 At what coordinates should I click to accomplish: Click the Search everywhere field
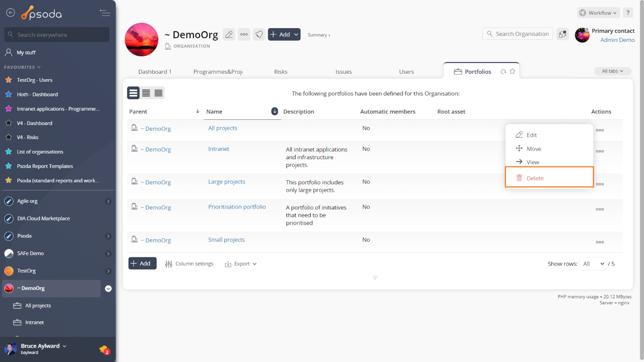click(x=57, y=35)
